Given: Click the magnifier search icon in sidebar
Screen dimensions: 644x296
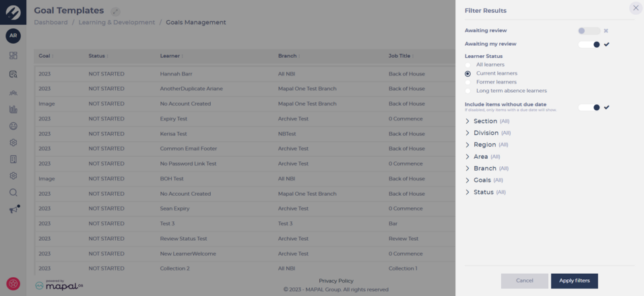Looking at the screenshot, I should point(13,192).
